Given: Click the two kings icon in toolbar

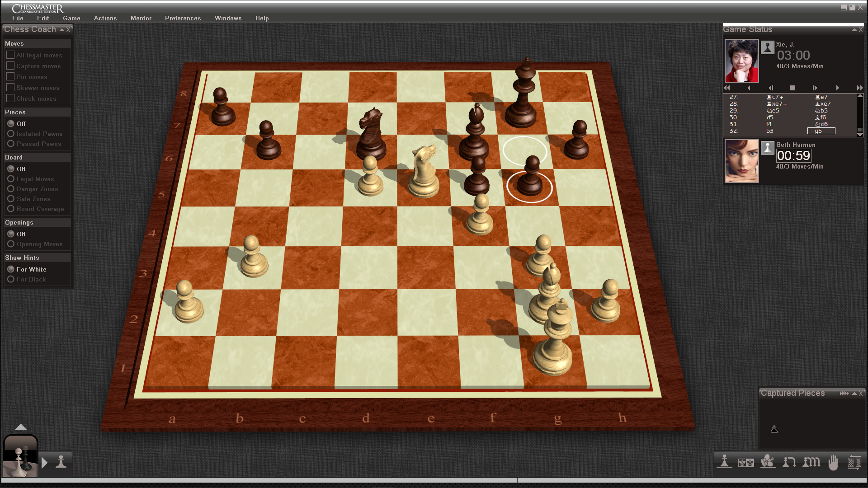Looking at the screenshot, I should point(746,462).
